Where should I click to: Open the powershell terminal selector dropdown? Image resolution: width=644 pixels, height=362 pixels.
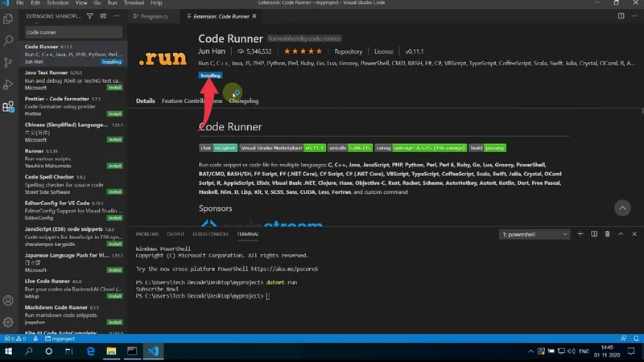pos(535,234)
